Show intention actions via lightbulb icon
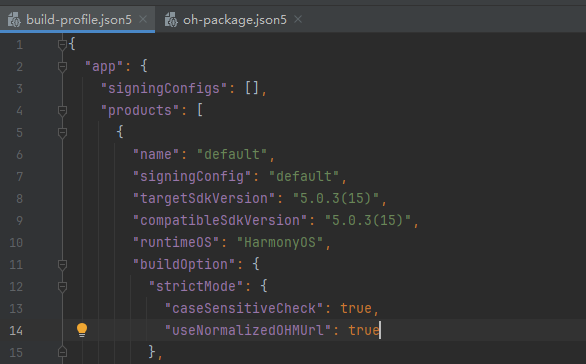 pyautogui.click(x=82, y=330)
